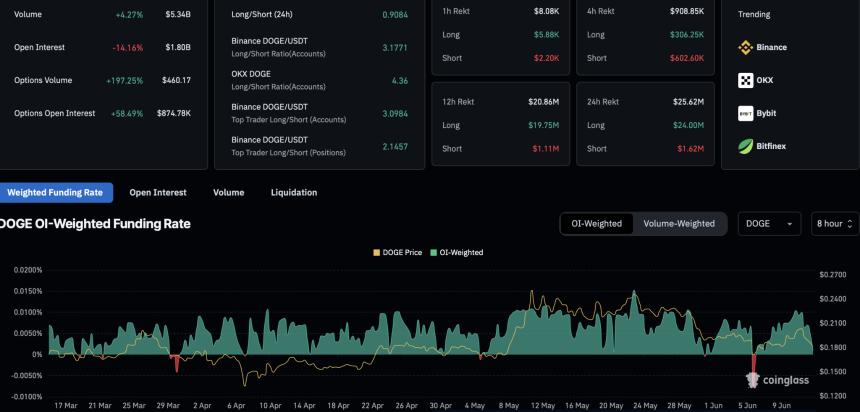The image size is (860, 412).
Task: Click the 24h Long $24.00M value
Action: (689, 126)
